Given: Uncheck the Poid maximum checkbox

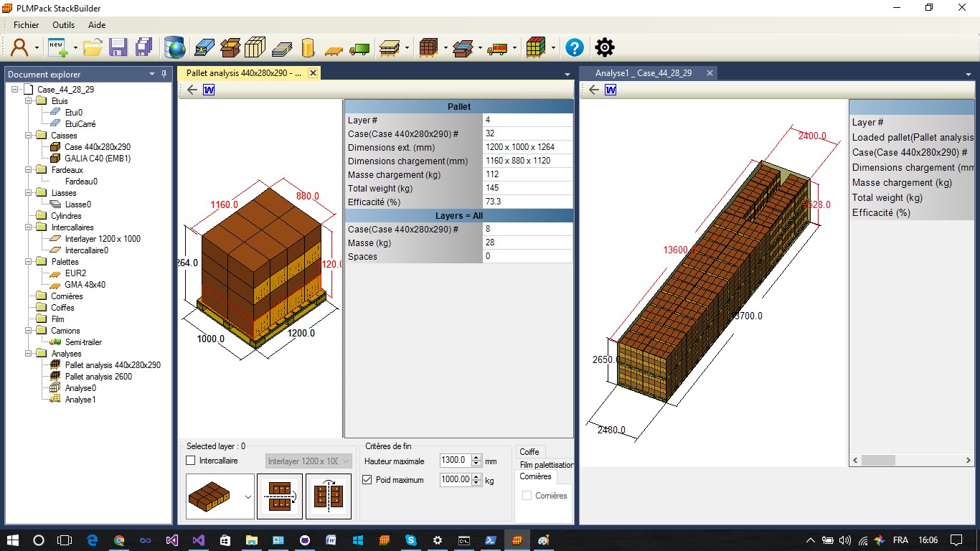Looking at the screenshot, I should click(x=367, y=480).
